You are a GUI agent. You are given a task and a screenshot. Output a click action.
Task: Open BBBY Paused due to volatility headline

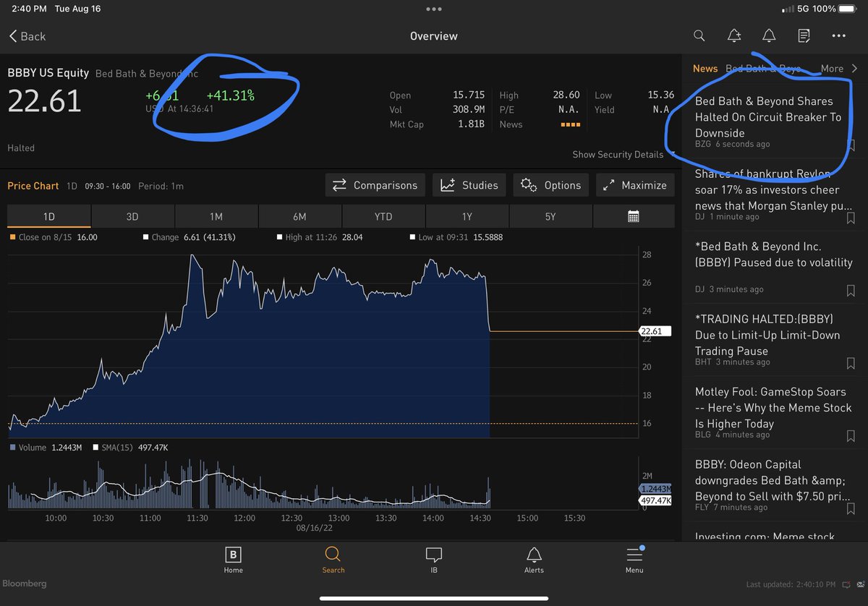(x=774, y=255)
